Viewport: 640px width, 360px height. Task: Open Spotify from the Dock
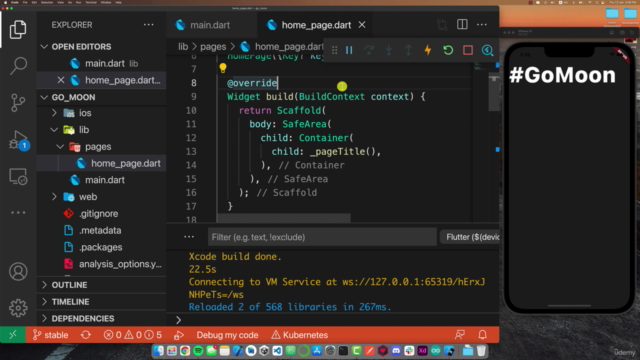tap(198, 351)
